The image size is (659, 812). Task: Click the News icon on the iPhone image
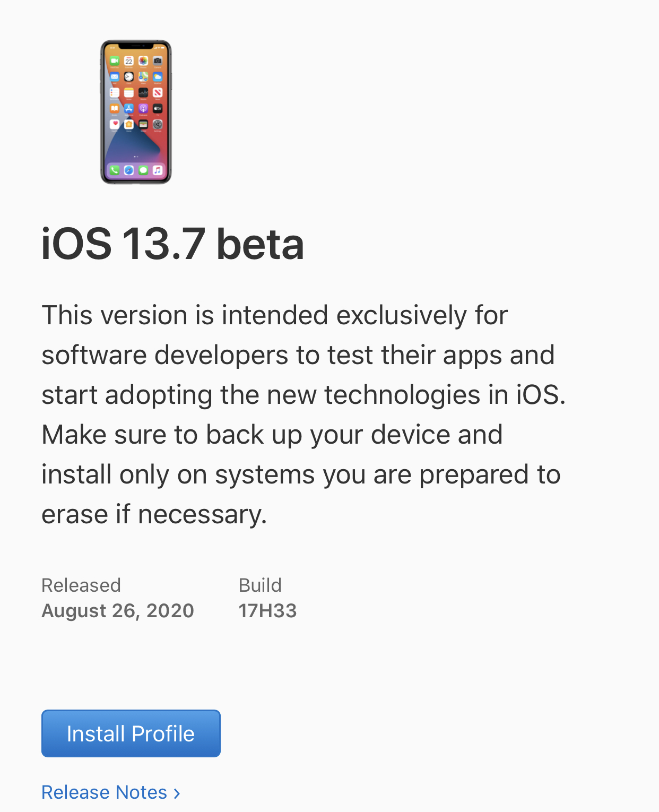(158, 92)
